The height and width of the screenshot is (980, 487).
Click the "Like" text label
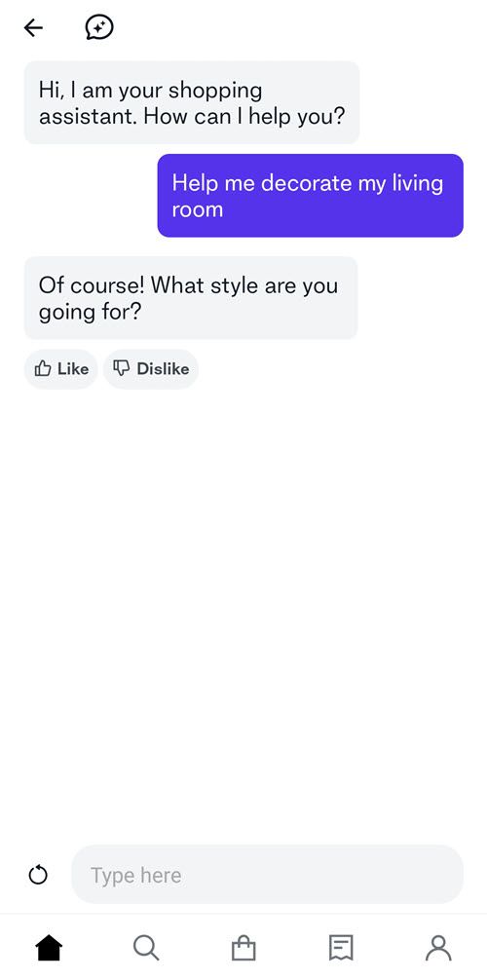(x=73, y=369)
